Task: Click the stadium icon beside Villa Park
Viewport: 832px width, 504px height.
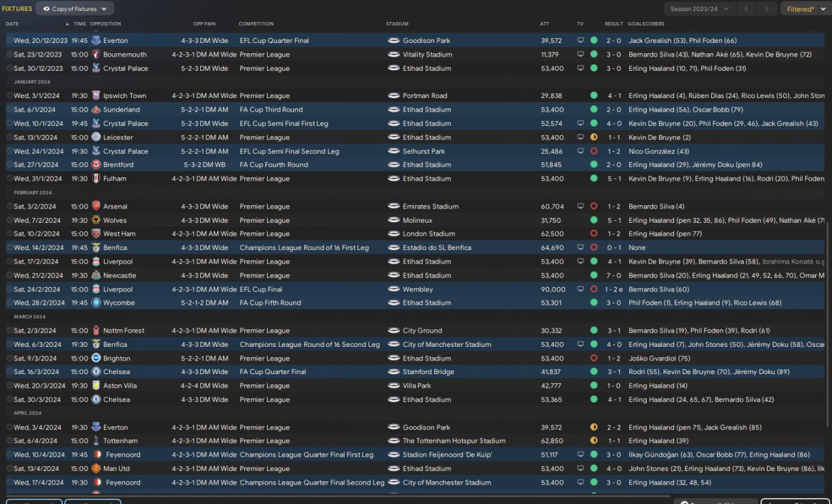Action: pyautogui.click(x=393, y=386)
